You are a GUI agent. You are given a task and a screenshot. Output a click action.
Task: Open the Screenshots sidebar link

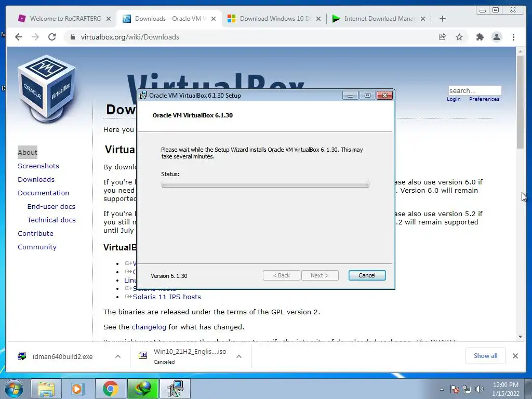click(x=38, y=166)
